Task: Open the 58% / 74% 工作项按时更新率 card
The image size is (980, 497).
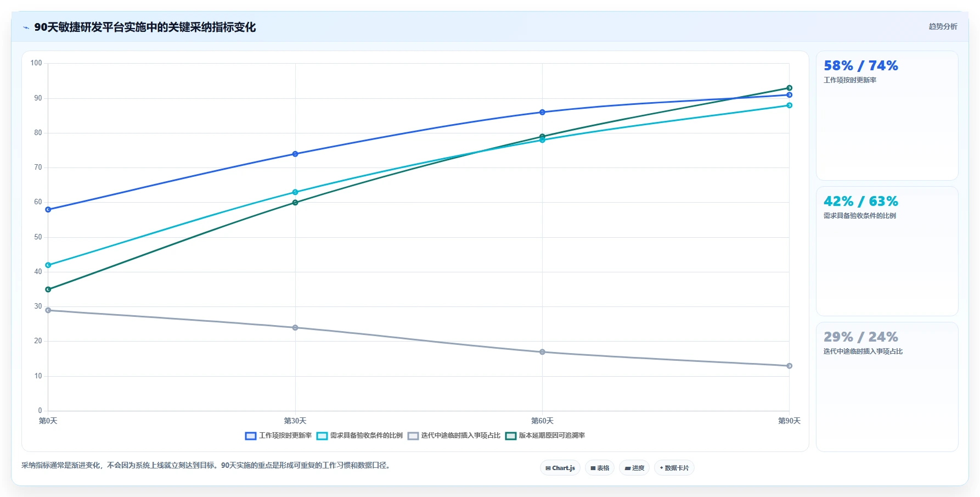Action: 887,116
